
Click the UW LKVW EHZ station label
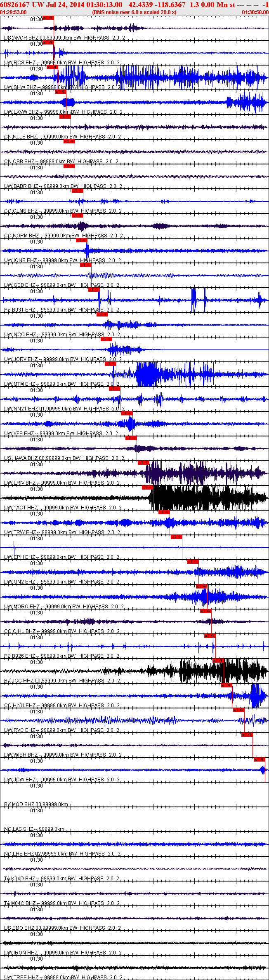pyautogui.click(x=63, y=112)
